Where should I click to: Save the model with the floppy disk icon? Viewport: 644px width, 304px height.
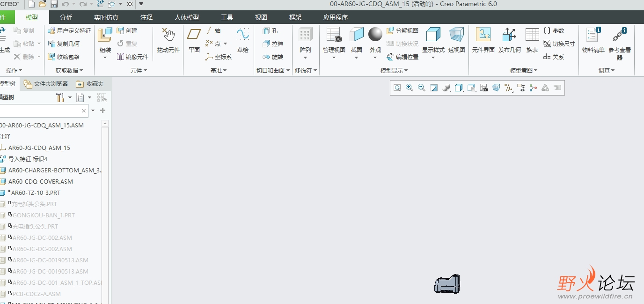tap(54, 4)
